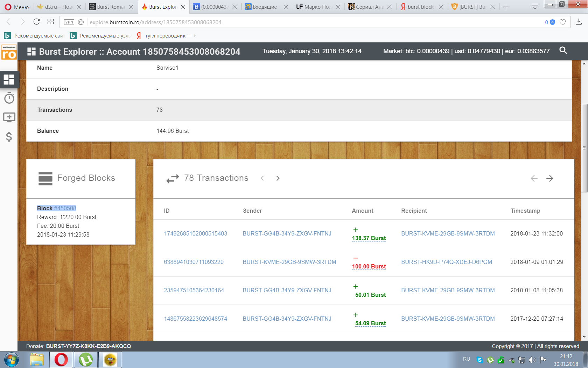Open sender BURST-GG4B-34Y9-ZXGV-FNTNJ in the 138.37 Burst row
The width and height of the screenshot is (588, 368).
click(287, 233)
